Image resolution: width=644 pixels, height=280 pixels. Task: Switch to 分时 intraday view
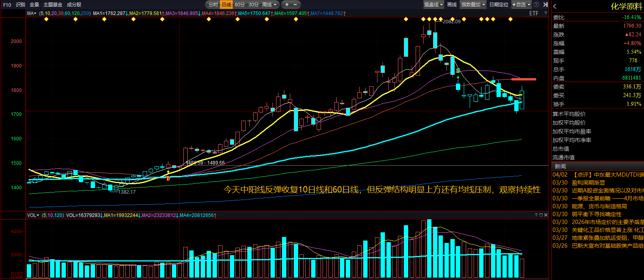coord(213,5)
